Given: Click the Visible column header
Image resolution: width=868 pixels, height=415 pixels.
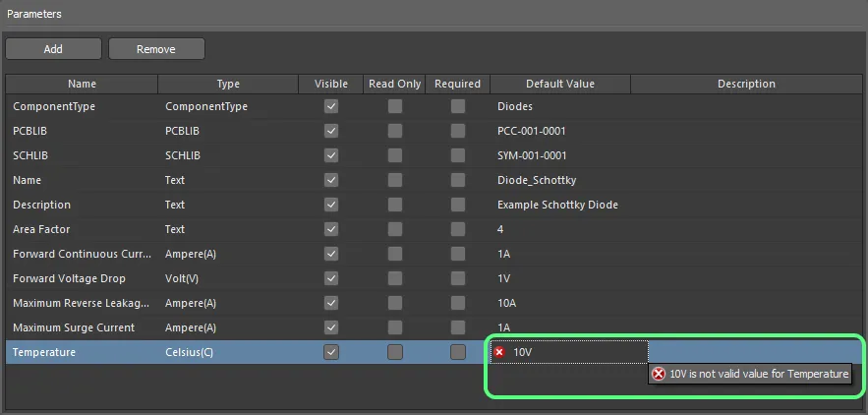Looking at the screenshot, I should 331,85.
